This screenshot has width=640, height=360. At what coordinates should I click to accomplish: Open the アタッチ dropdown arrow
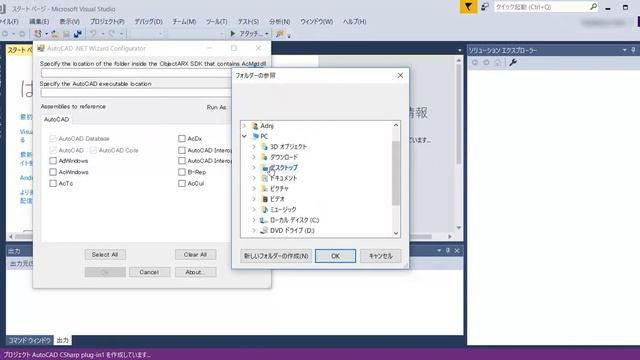click(267, 34)
